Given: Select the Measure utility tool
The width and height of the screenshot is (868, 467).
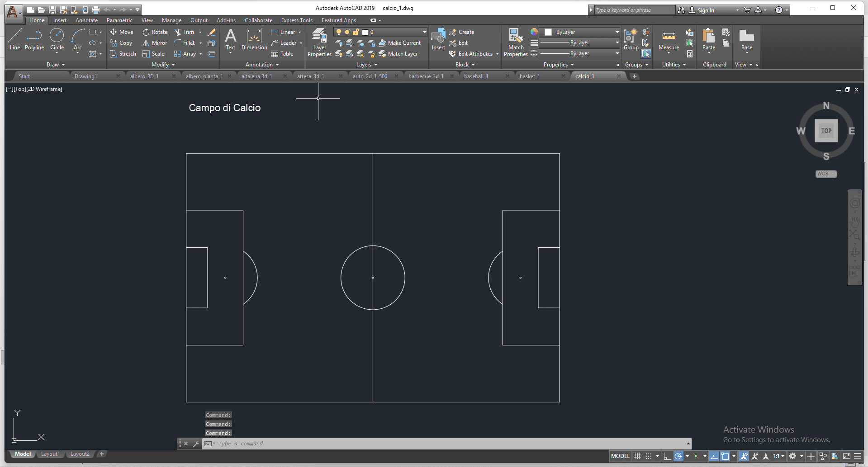Looking at the screenshot, I should tap(669, 39).
